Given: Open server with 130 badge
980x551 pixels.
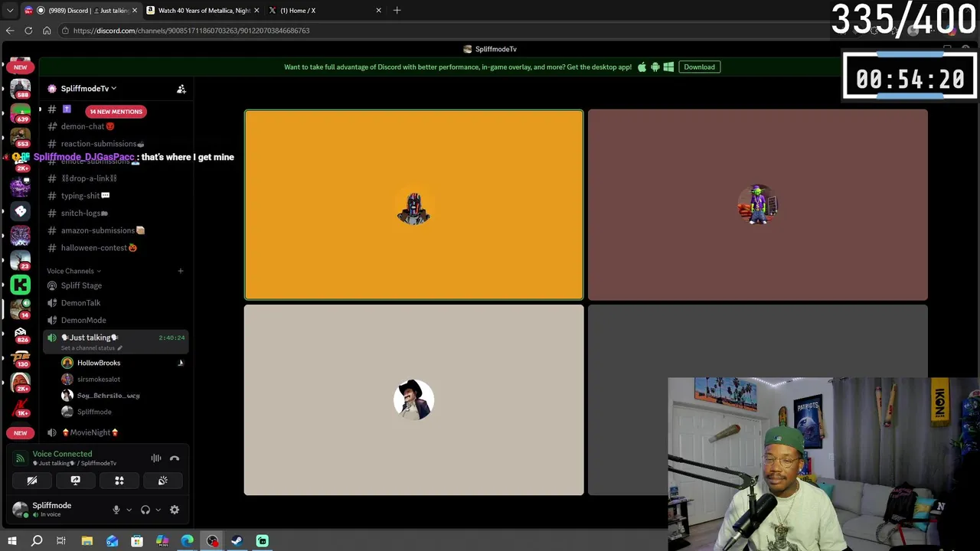Looking at the screenshot, I should (21, 358).
